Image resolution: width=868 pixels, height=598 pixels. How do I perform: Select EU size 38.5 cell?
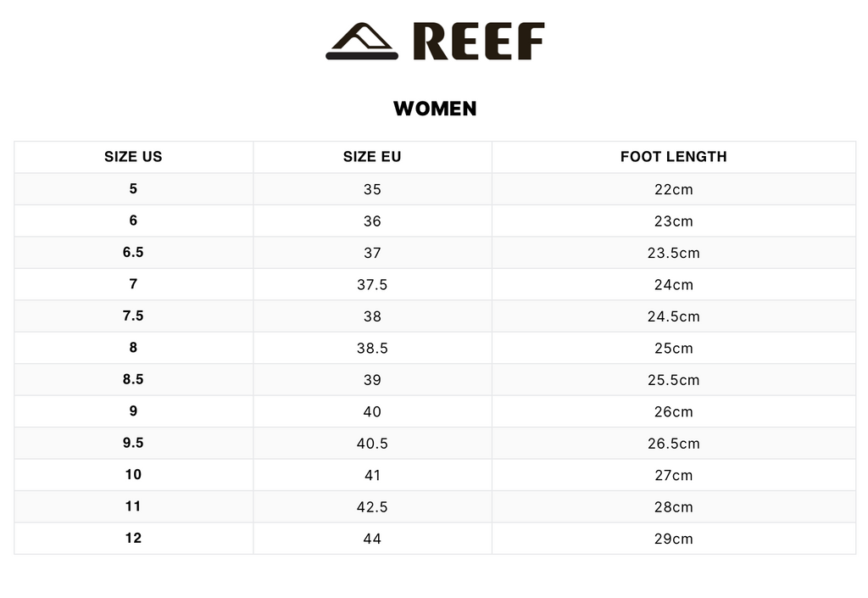(372, 349)
